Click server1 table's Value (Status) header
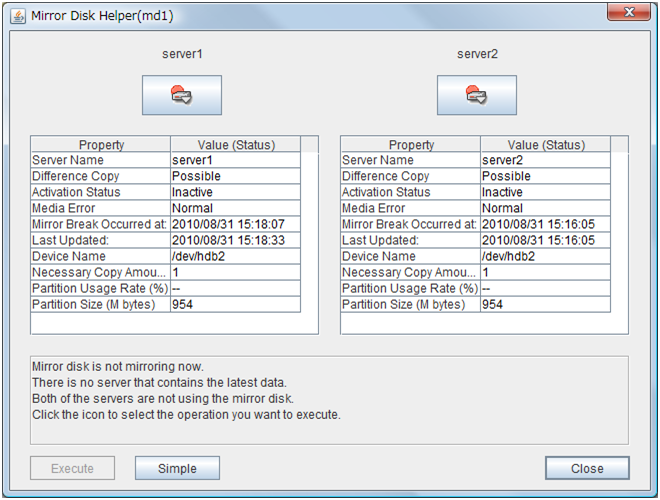 click(235, 145)
